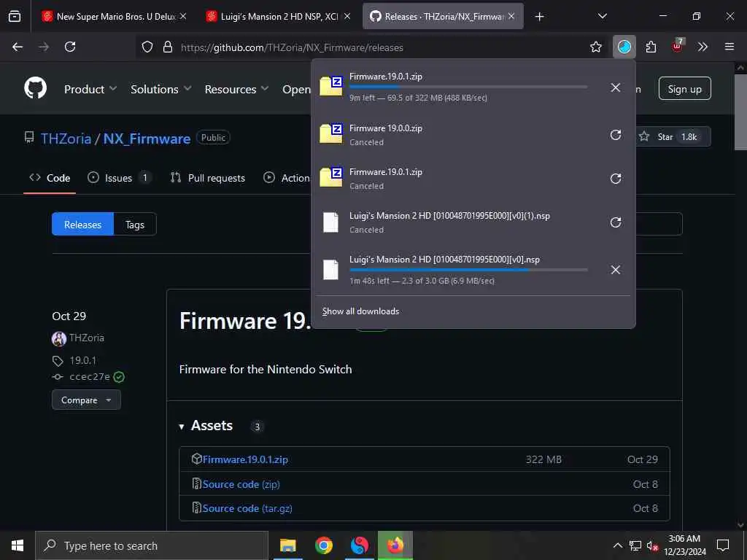The width and height of the screenshot is (747, 560).
Task: Open Firefox View at tab strip start
Action: 15,16
